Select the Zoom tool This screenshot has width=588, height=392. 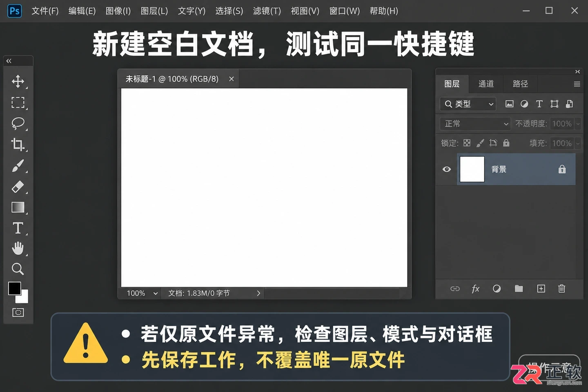(x=18, y=269)
